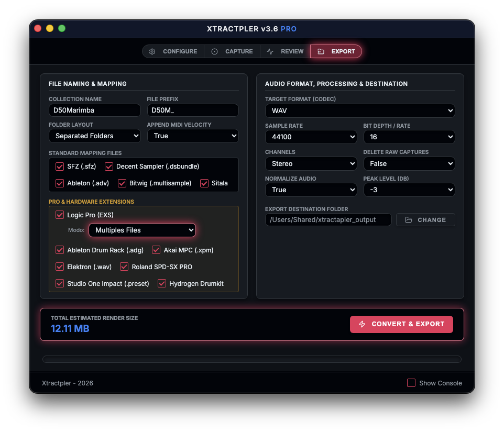Click the CONVERT & EXPORT button
Image resolution: width=504 pixels, height=432 pixels.
401,324
